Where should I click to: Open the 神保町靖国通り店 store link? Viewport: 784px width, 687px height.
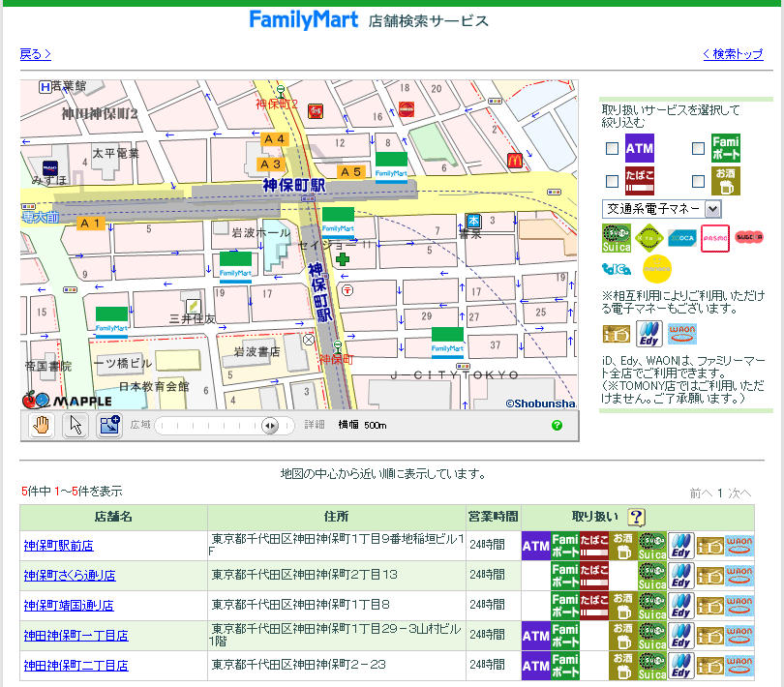(69, 606)
